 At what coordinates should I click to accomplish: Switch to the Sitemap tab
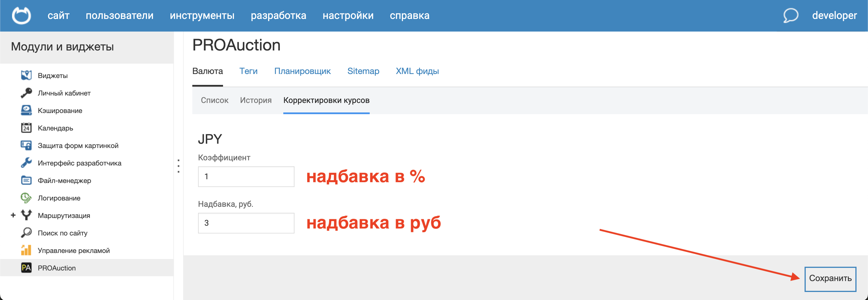tap(363, 71)
